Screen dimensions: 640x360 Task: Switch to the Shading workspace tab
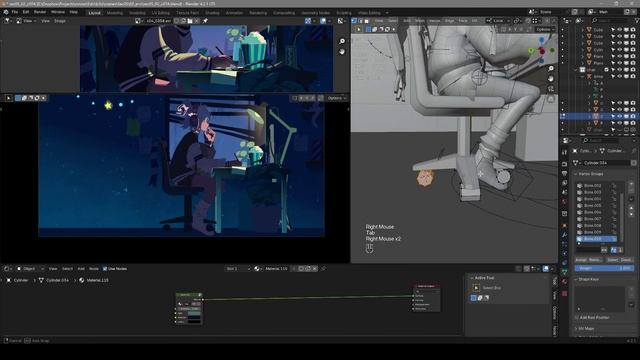pyautogui.click(x=212, y=13)
